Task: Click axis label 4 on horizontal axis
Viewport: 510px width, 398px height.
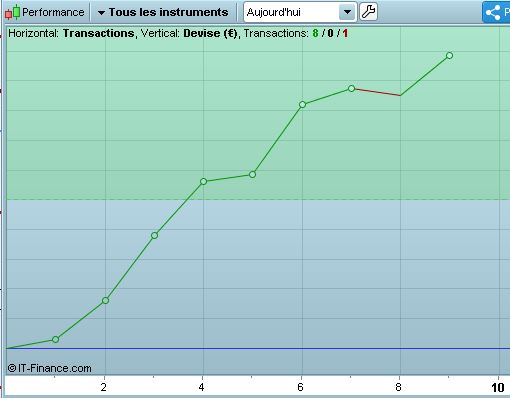Action: 201,387
